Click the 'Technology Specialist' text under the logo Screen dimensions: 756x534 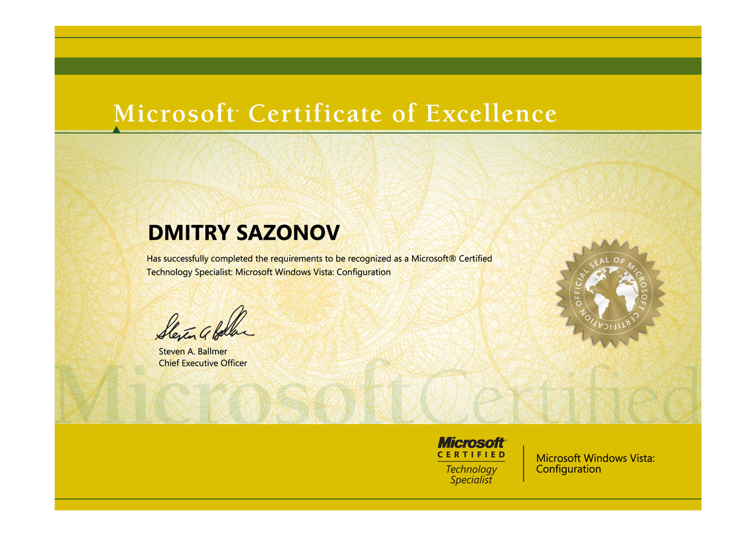[471, 475]
